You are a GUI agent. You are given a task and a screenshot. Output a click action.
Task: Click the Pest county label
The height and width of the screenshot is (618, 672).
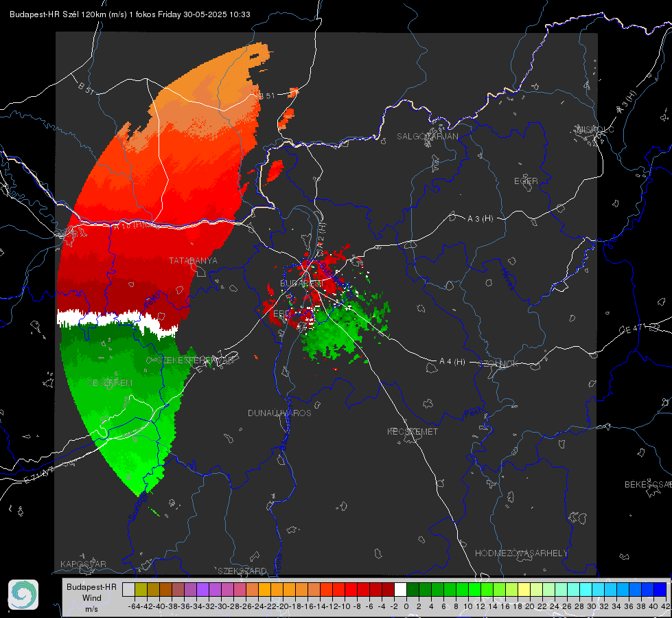click(473, 413)
